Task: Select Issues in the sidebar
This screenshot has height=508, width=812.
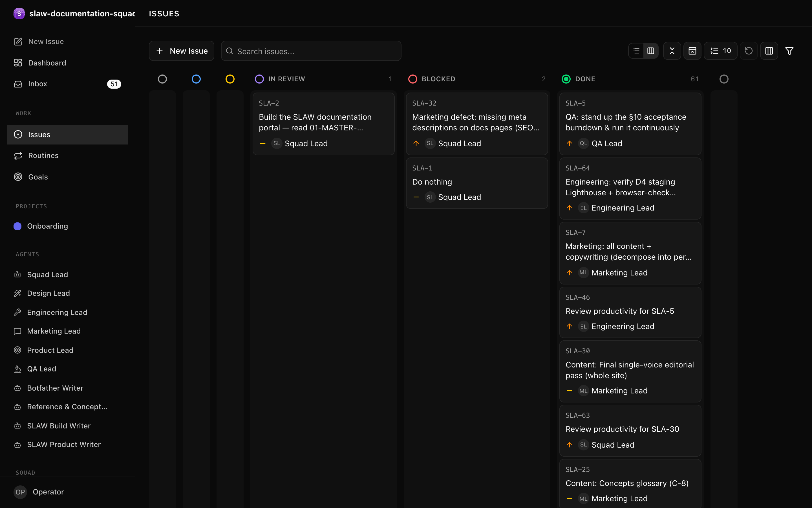Action: click(67, 134)
